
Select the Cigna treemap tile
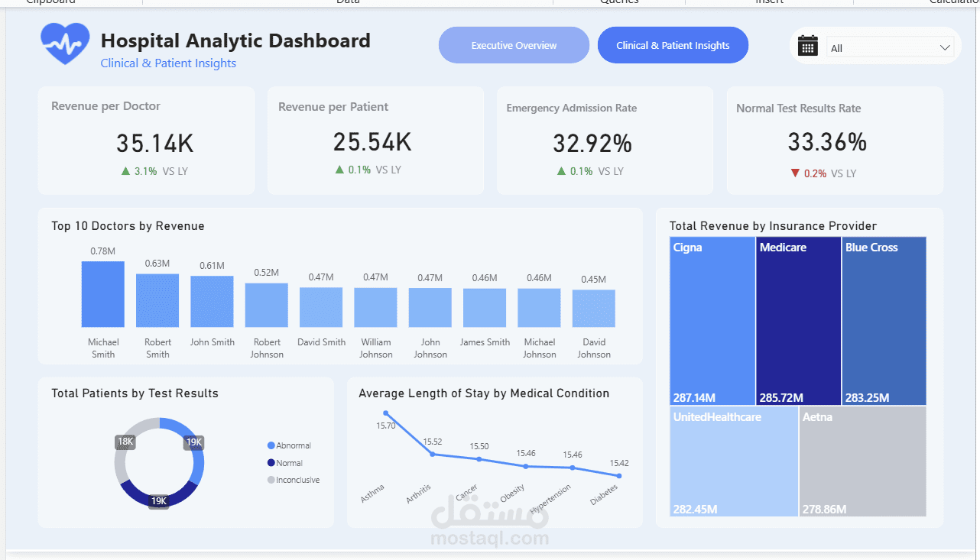click(x=712, y=321)
